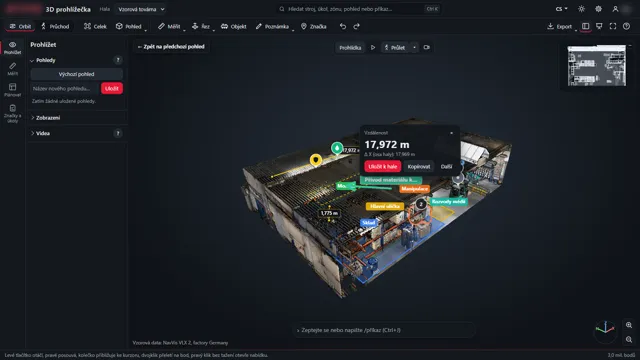Copy the measurement with Kopírovat
This screenshot has height=360, width=640.
coord(419,167)
